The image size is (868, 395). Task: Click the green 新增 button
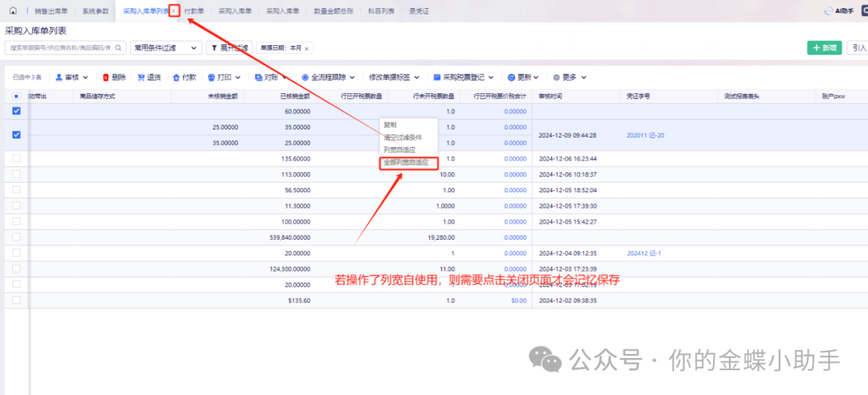(825, 48)
